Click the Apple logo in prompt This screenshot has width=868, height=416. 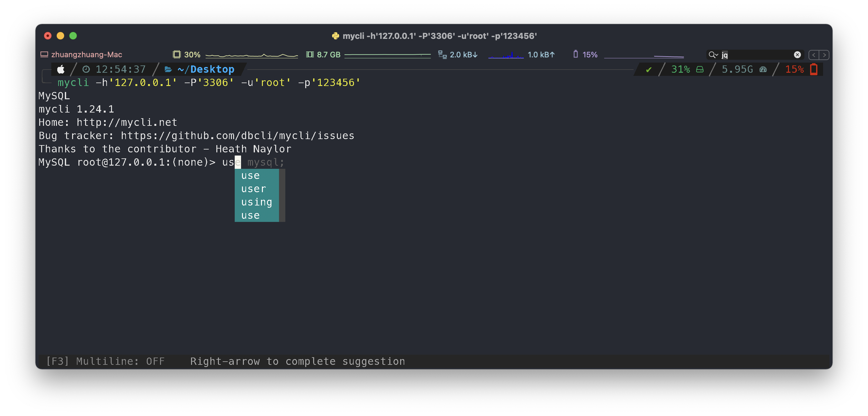(x=61, y=70)
